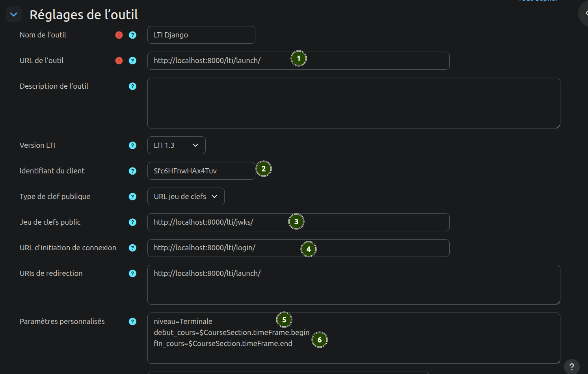Click help icon for Paramètres personnalisés
588x374 pixels.
132,322
